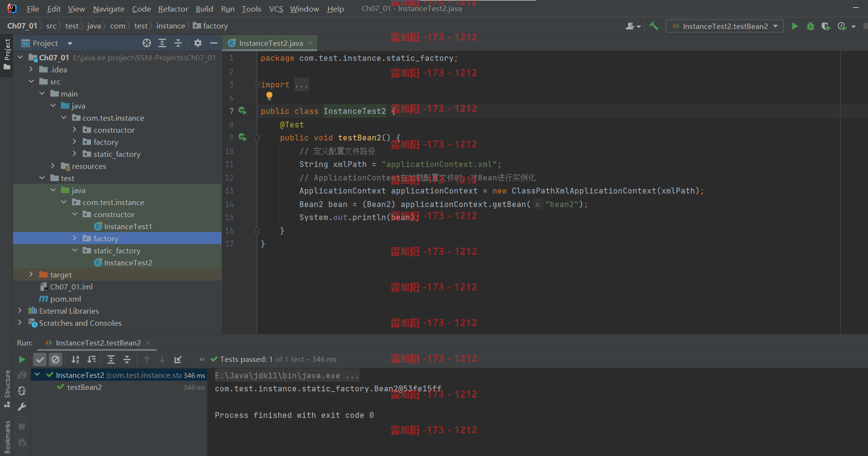
Task: Collapse InstanceTest2 node in test results
Action: [x=37, y=375]
